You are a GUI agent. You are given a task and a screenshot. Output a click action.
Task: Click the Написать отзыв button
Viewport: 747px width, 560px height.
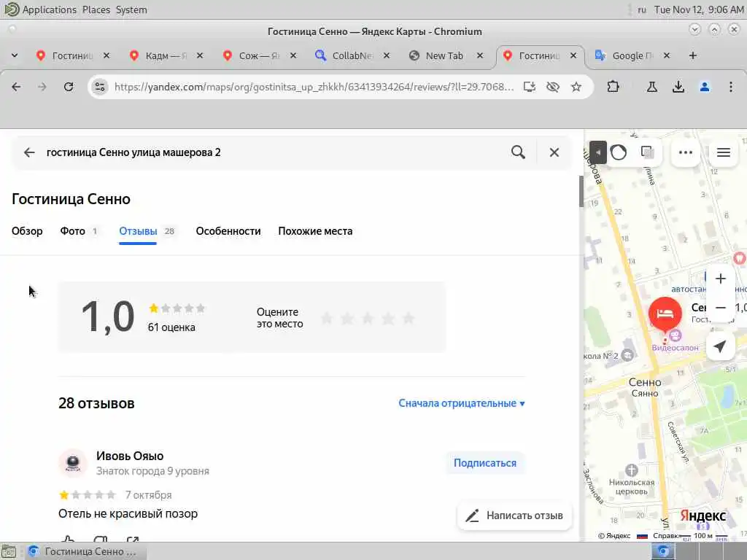[x=514, y=516]
